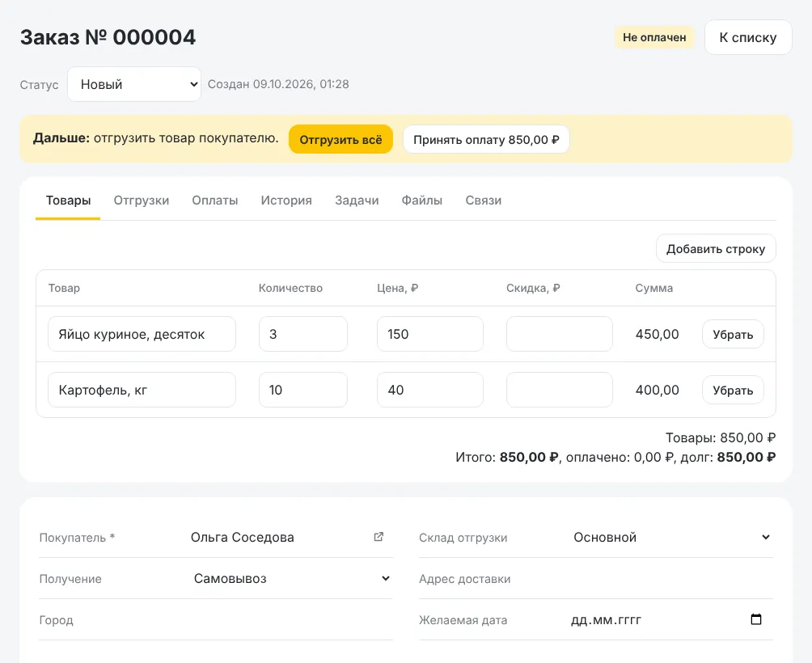Show the Связи tab
The height and width of the screenshot is (663, 812).
pos(483,201)
